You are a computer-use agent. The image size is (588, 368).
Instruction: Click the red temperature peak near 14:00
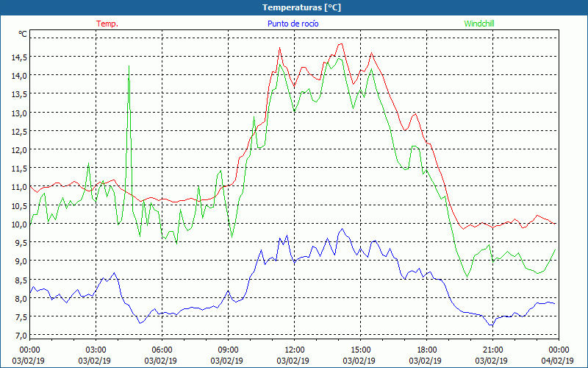[341, 44]
